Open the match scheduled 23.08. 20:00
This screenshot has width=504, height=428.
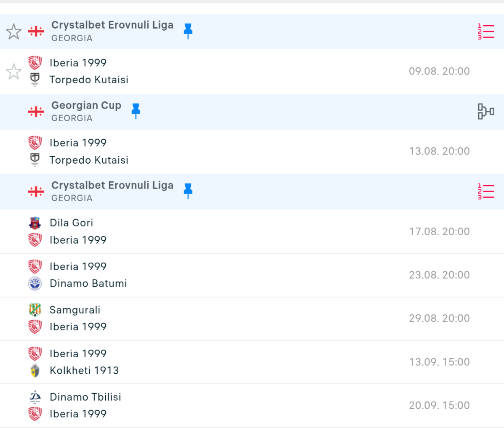(x=439, y=275)
